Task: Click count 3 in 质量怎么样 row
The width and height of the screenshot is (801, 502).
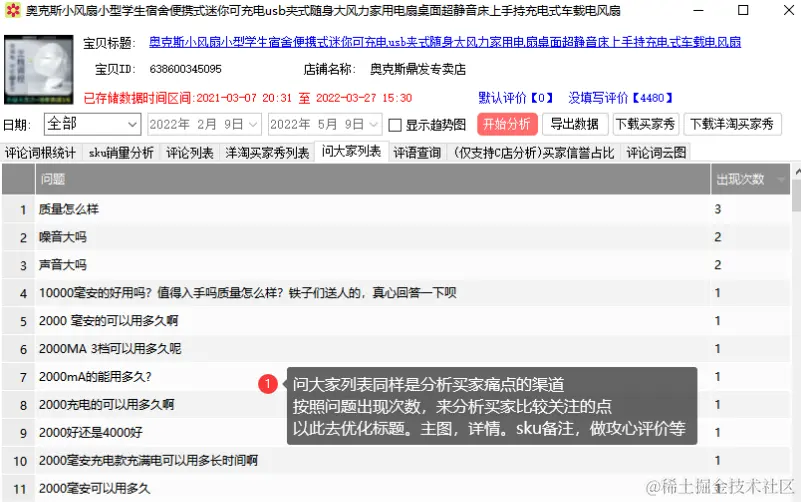Action: (718, 209)
